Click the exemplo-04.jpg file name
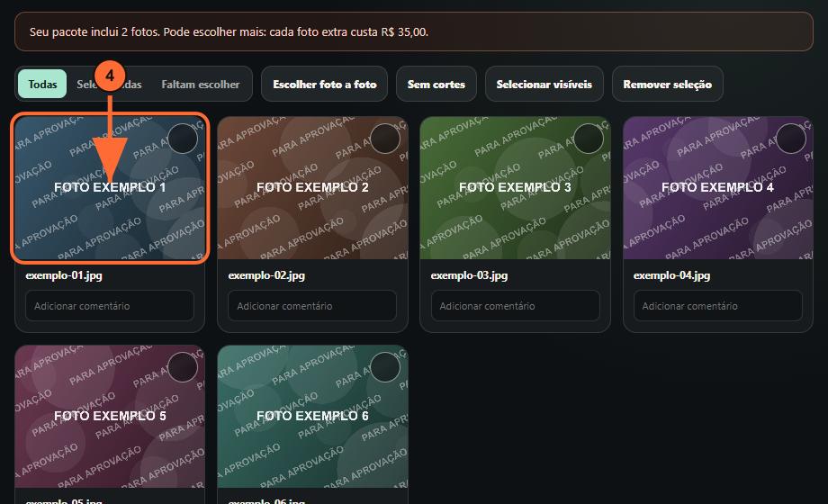Viewport: 828px width, 504px height. [671, 275]
